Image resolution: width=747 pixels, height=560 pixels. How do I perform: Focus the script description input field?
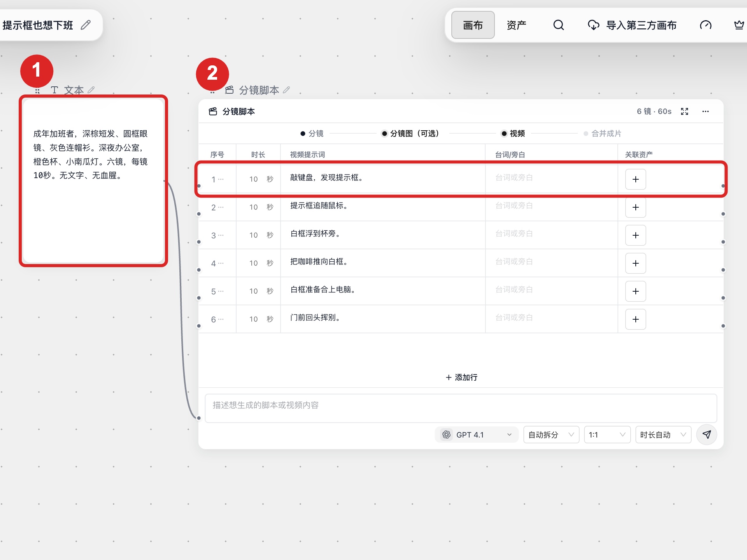pos(461,408)
